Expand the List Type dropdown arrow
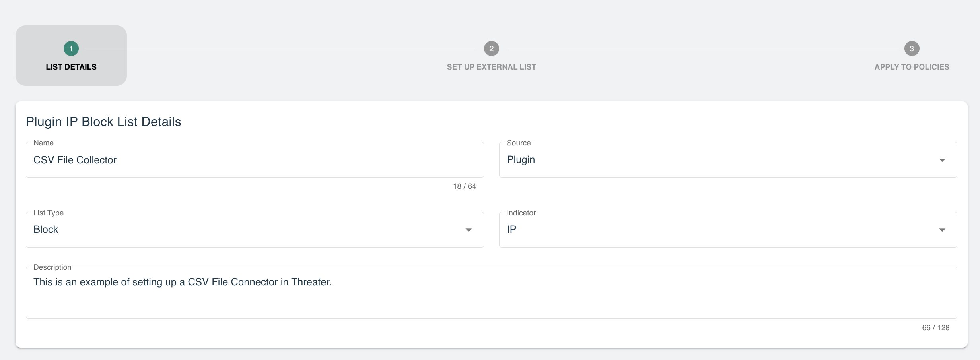The image size is (980, 360). coord(469,230)
